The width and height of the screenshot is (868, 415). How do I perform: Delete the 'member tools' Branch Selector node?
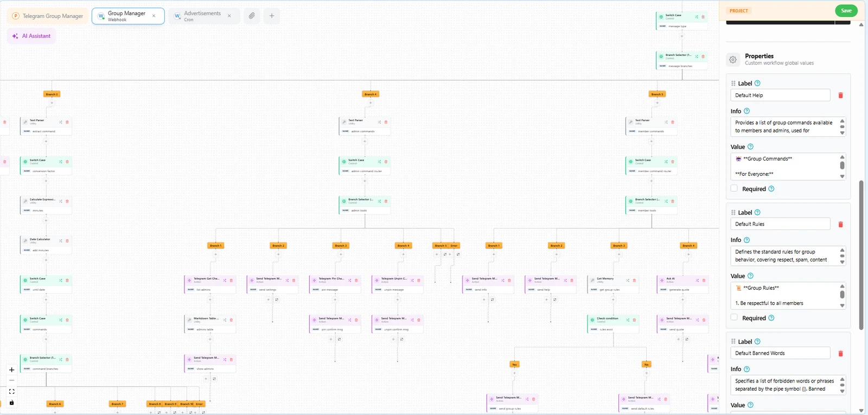click(673, 201)
